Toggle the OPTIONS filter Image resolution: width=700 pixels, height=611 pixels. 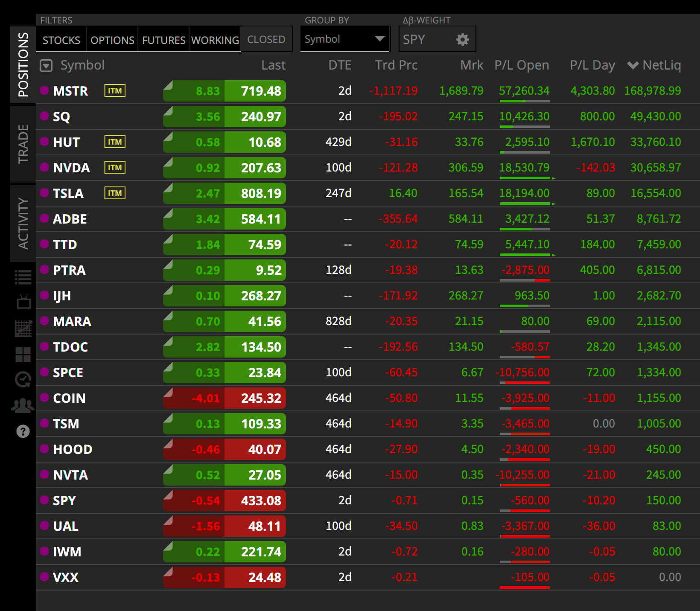112,40
